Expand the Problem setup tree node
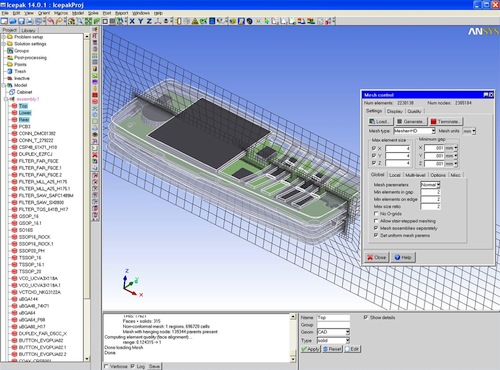 (4, 37)
